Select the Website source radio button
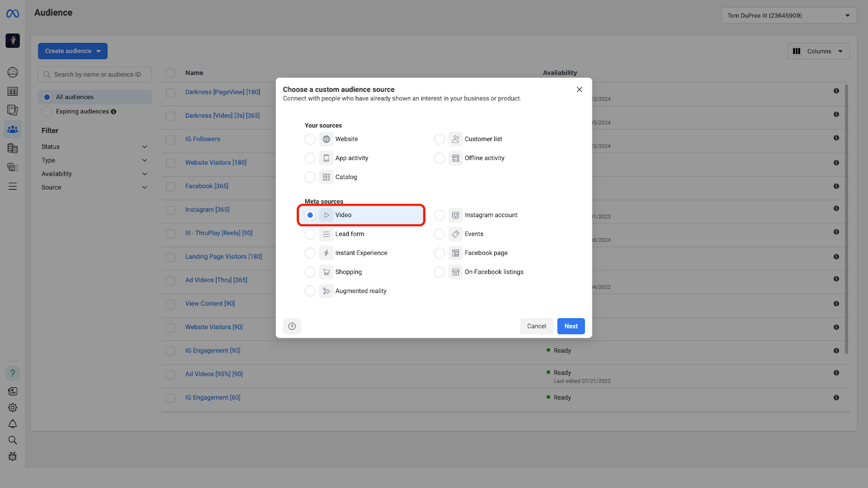This screenshot has height=488, width=868. (x=310, y=139)
